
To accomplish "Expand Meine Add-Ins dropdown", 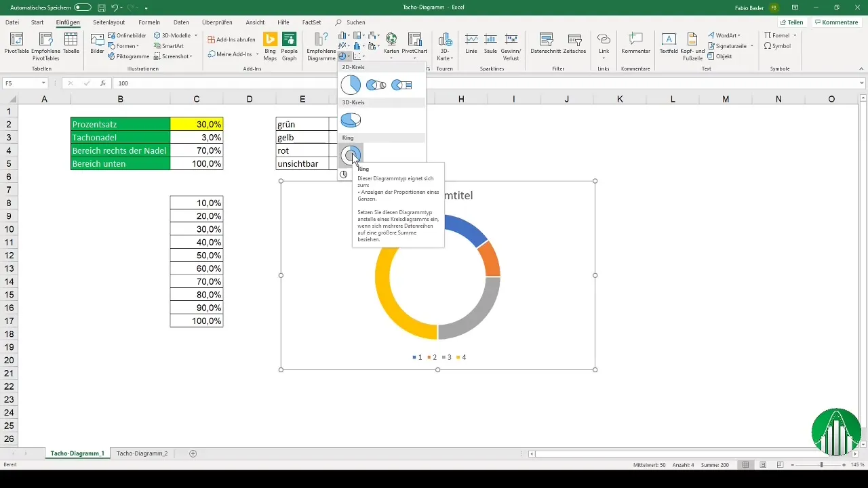I will tap(257, 54).
